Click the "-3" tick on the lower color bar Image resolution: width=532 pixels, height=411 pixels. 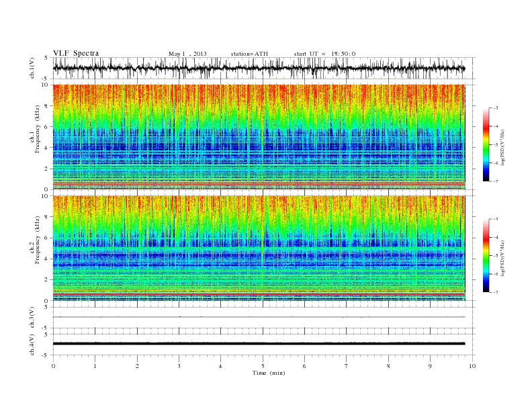click(x=495, y=219)
